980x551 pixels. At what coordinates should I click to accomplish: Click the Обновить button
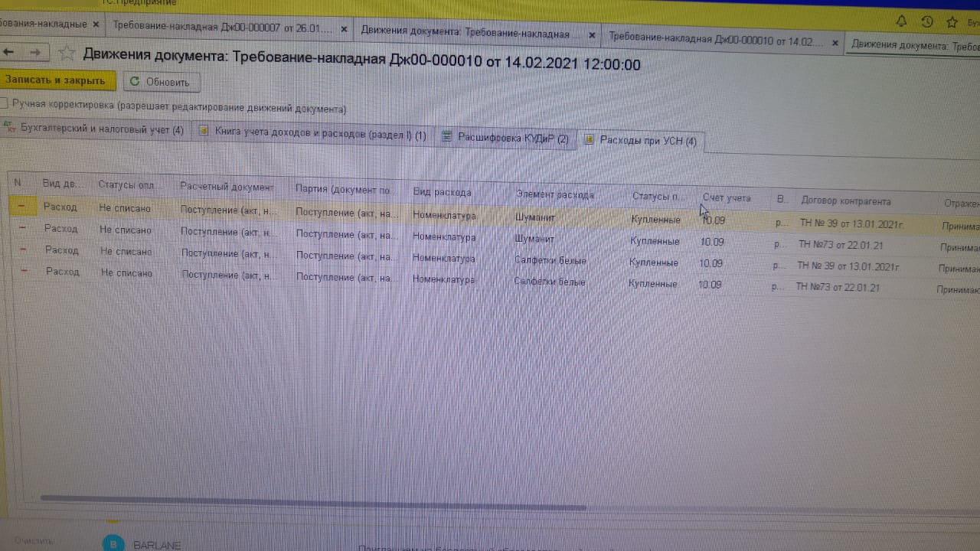point(161,82)
